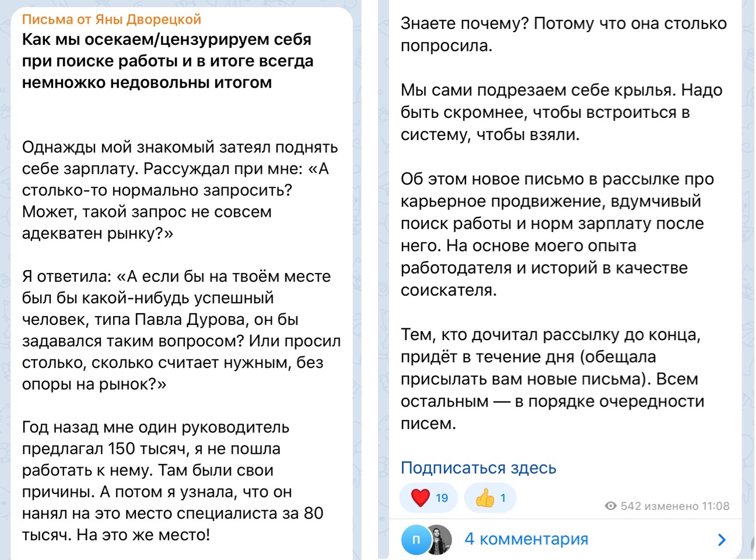Viewport: 756px width, 560px height.
Task: Tap the line "Знаете почему?"
Action: [465, 23]
